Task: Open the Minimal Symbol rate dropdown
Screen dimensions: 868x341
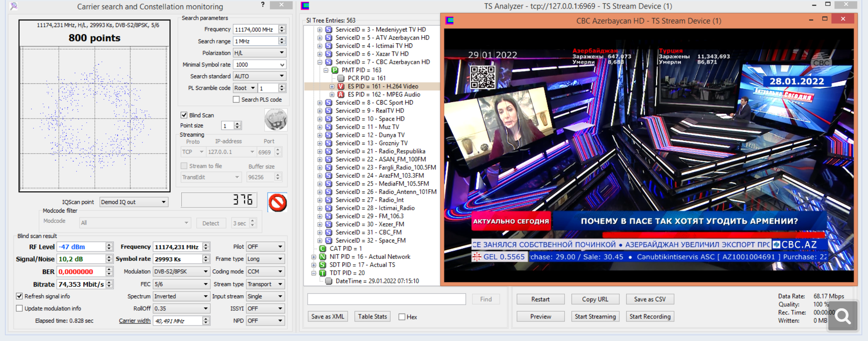Action: coord(259,65)
